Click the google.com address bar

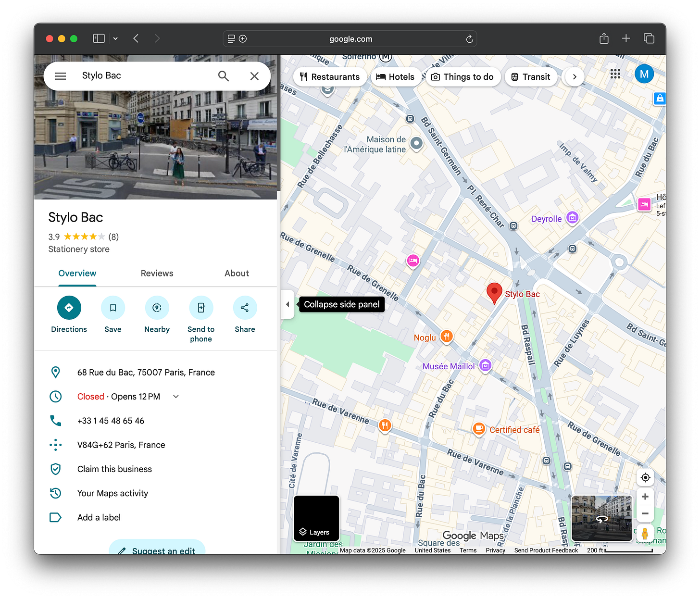pos(350,39)
